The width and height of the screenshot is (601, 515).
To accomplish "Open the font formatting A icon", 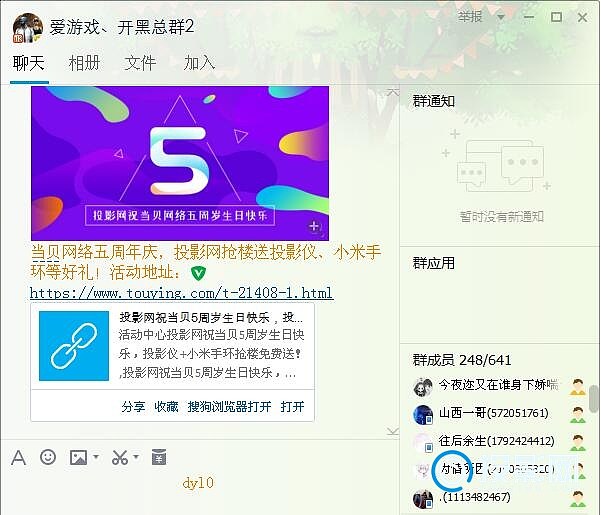I will pyautogui.click(x=18, y=458).
